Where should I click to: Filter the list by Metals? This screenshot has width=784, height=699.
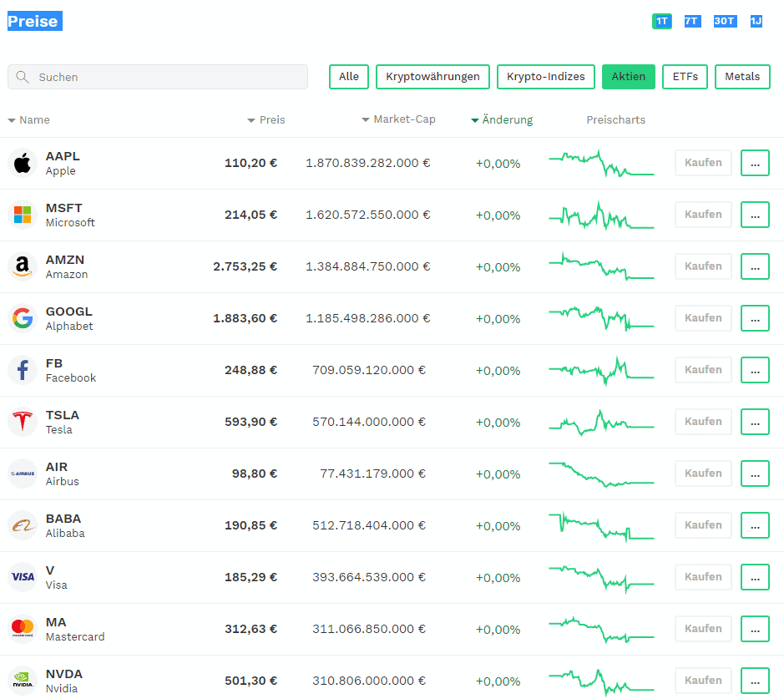click(742, 77)
